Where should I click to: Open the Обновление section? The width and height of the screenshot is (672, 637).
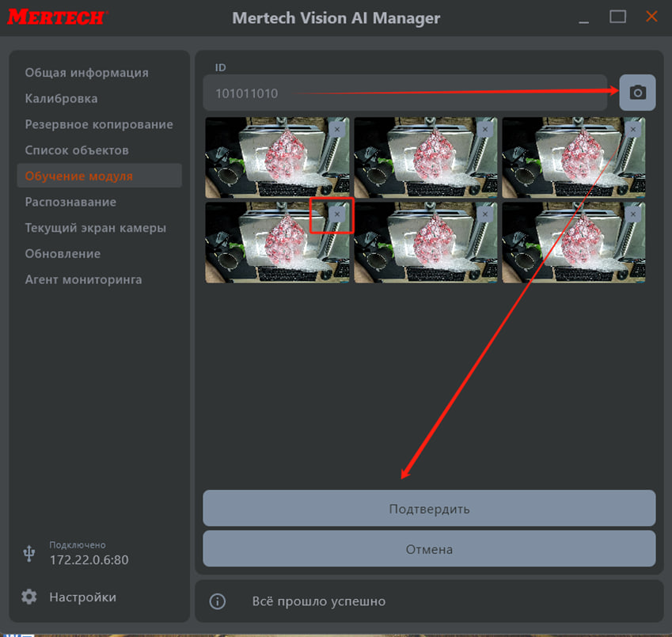63,254
